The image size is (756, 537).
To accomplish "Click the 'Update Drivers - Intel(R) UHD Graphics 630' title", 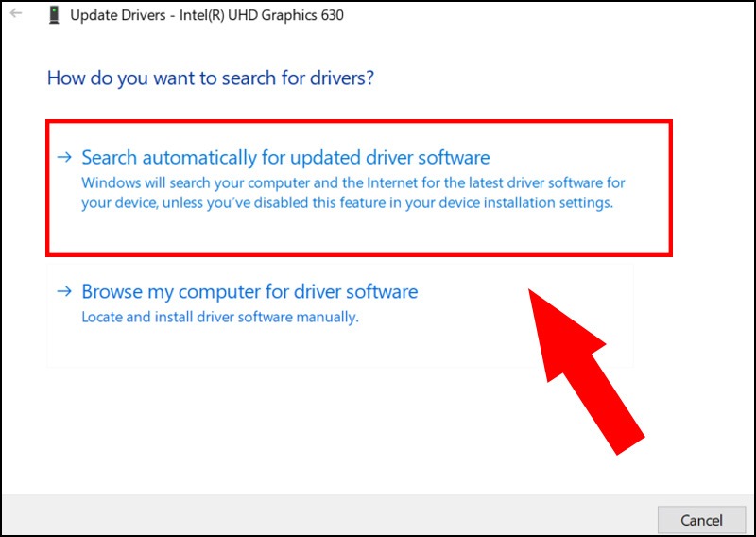I will coord(207,15).
